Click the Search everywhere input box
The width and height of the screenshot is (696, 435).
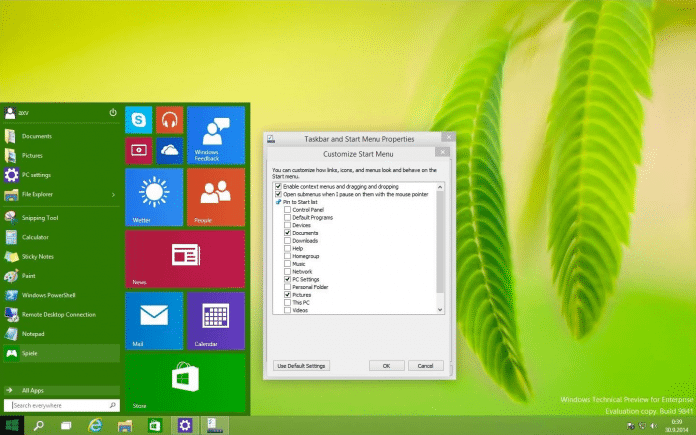coord(62,405)
